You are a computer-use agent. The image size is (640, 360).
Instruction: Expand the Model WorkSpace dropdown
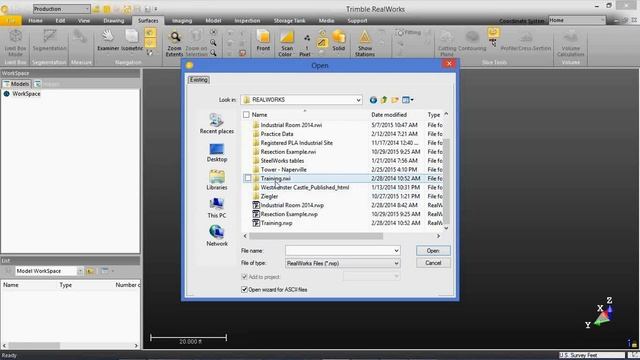80,271
